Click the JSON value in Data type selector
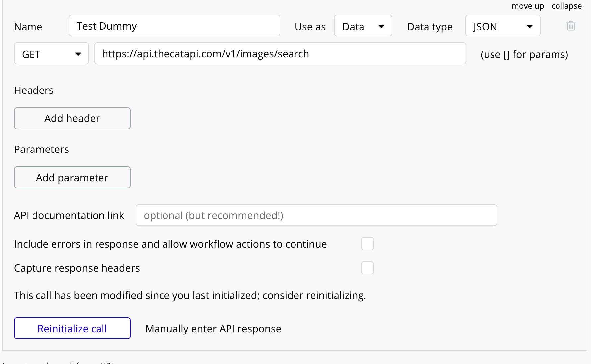 pyautogui.click(x=485, y=26)
